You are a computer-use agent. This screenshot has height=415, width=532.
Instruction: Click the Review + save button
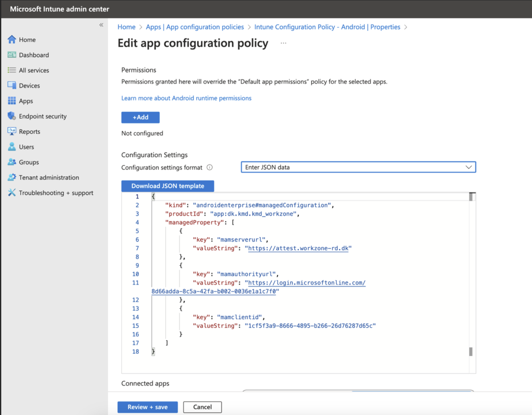pyautogui.click(x=147, y=407)
